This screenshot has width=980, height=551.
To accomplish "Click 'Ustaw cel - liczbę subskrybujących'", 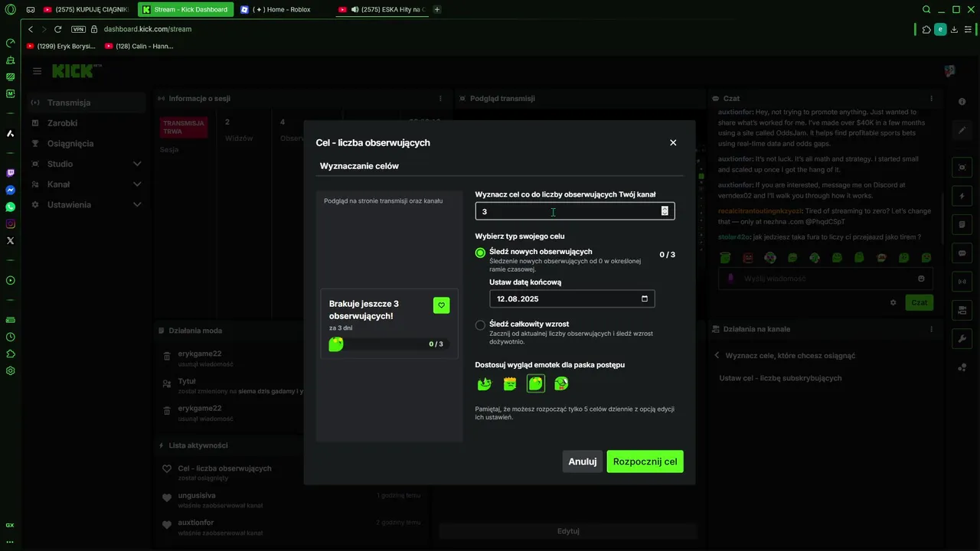I will (780, 378).
